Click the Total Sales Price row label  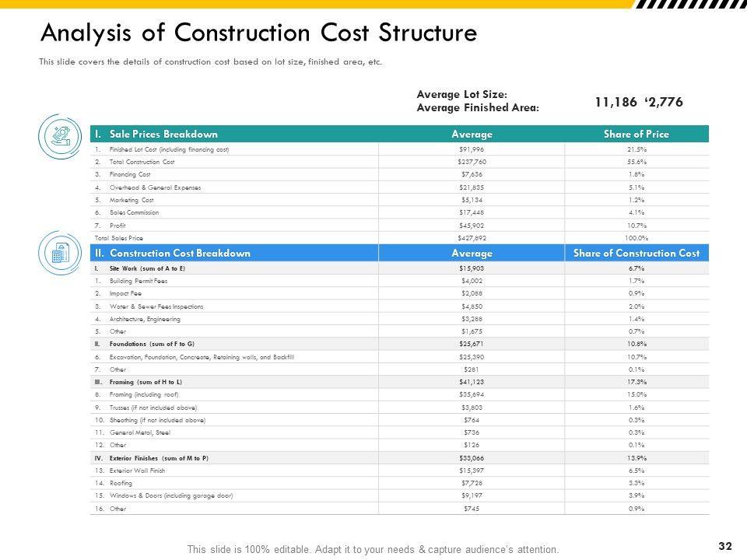[x=118, y=237]
